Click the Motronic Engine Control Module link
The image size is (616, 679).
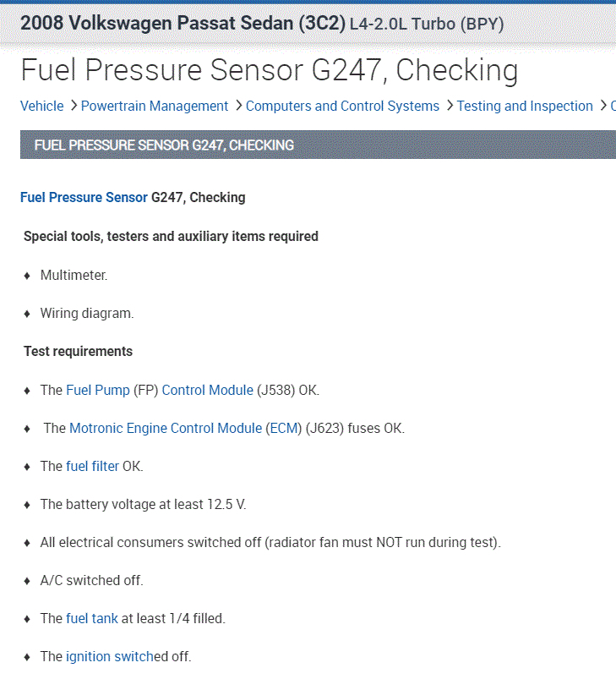tap(166, 428)
